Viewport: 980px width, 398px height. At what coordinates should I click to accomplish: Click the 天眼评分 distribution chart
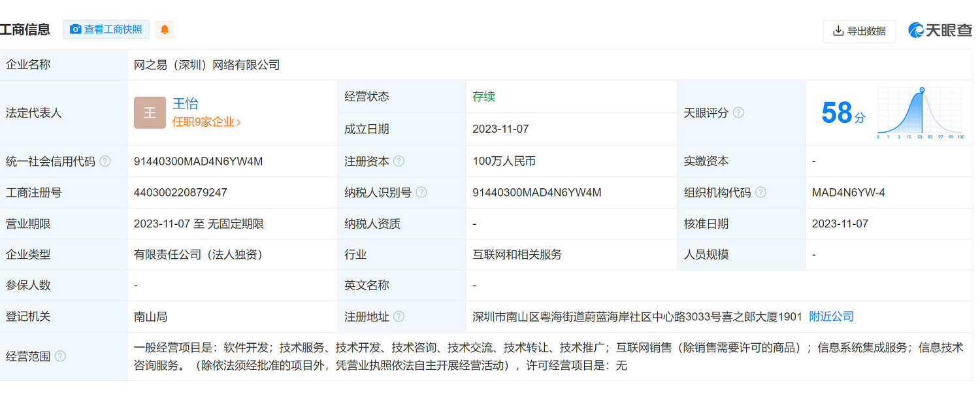pos(921,112)
